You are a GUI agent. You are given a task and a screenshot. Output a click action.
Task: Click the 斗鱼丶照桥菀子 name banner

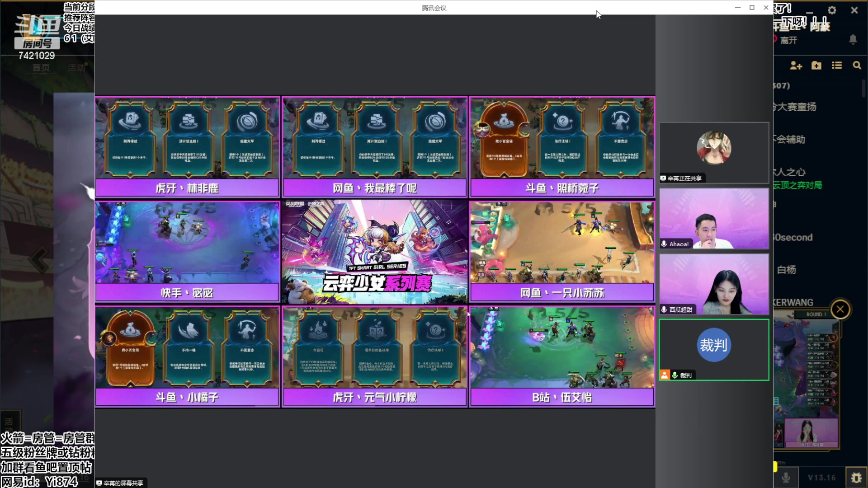pyautogui.click(x=562, y=188)
